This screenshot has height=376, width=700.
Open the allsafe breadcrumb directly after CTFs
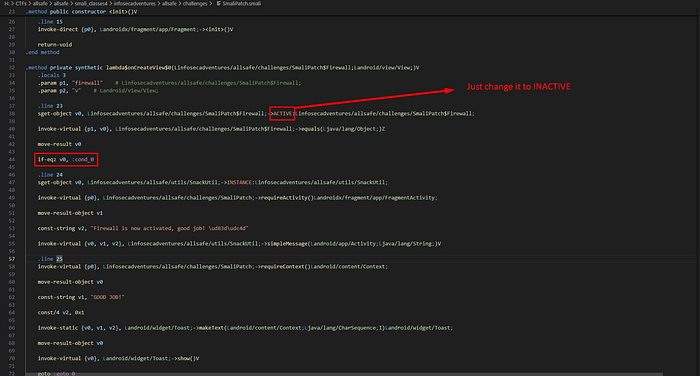point(40,4)
